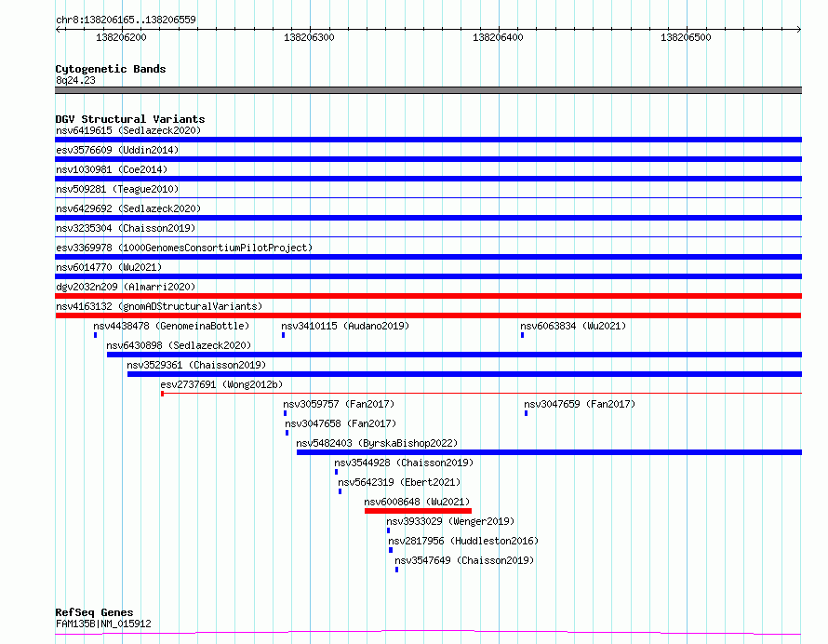This screenshot has height=644, width=828.
Task: Click small blue marker under nsv3933029
Action: [x=389, y=530]
